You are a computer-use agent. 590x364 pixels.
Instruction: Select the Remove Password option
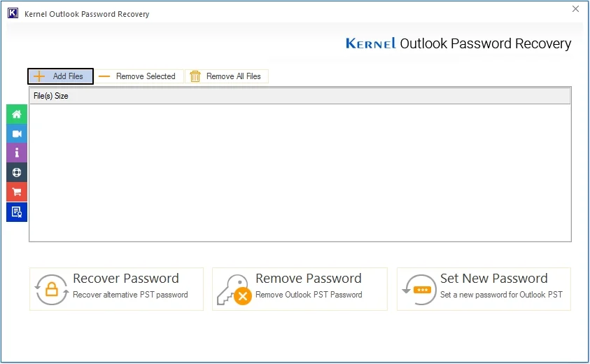300,289
